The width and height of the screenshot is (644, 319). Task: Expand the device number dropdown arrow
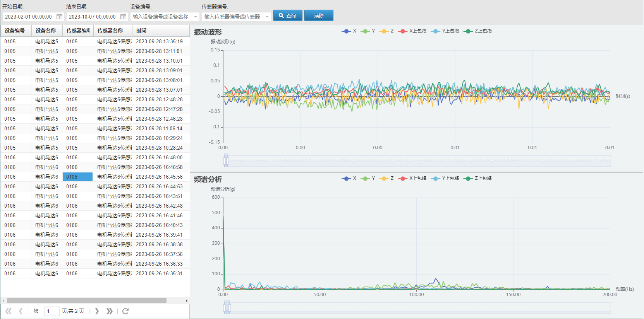pyautogui.click(x=196, y=17)
